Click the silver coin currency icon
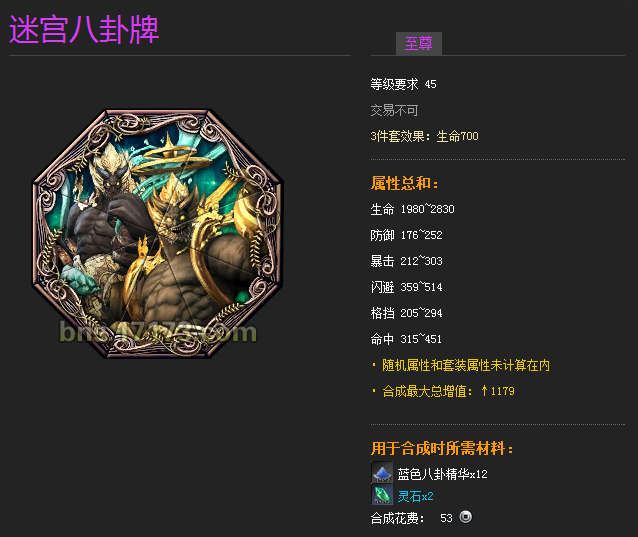 click(466, 517)
